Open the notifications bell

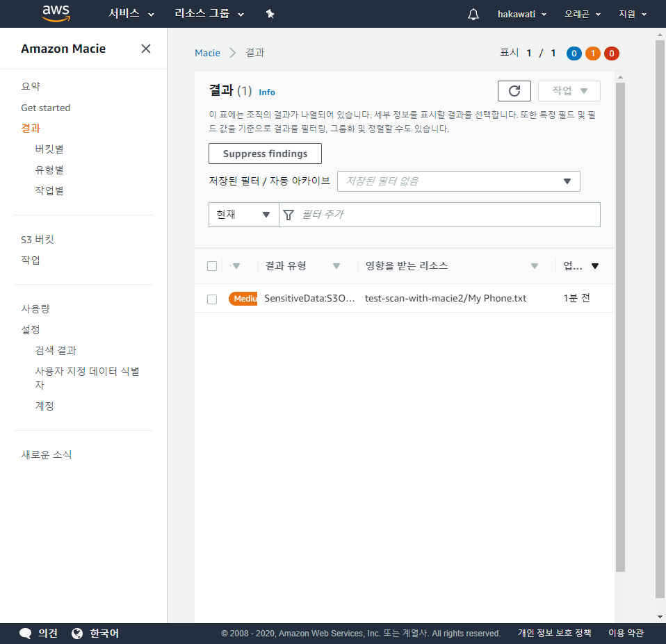(x=473, y=14)
